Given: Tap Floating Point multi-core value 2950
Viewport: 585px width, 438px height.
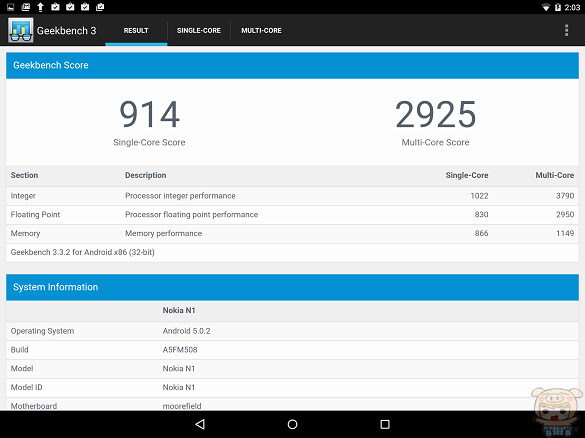Looking at the screenshot, I should (x=565, y=215).
